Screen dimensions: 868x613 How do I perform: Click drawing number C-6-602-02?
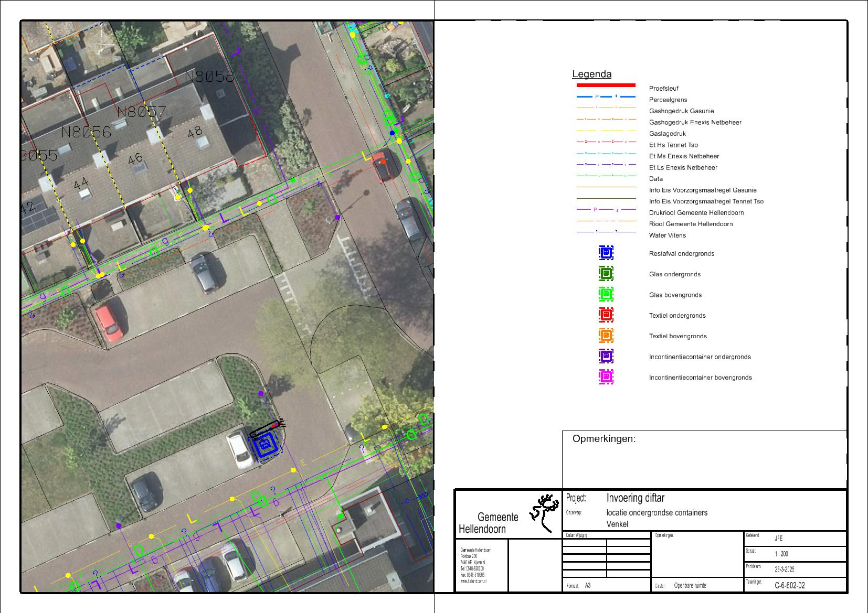point(789,586)
